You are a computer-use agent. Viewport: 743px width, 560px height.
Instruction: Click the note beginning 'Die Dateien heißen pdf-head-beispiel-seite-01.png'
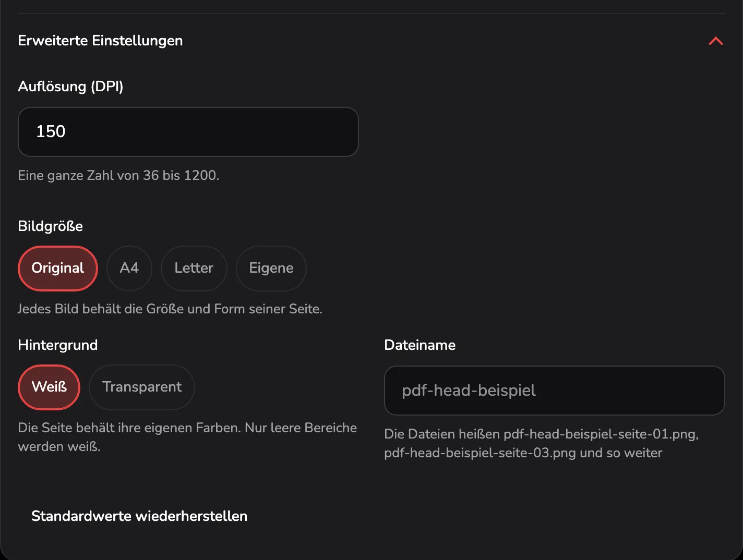pyautogui.click(x=542, y=443)
